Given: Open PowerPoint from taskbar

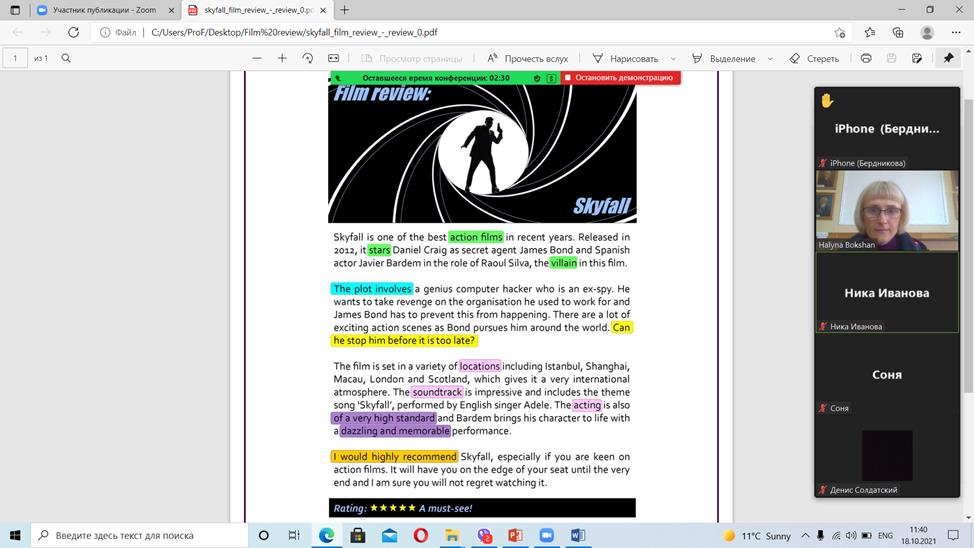Looking at the screenshot, I should 516,535.
